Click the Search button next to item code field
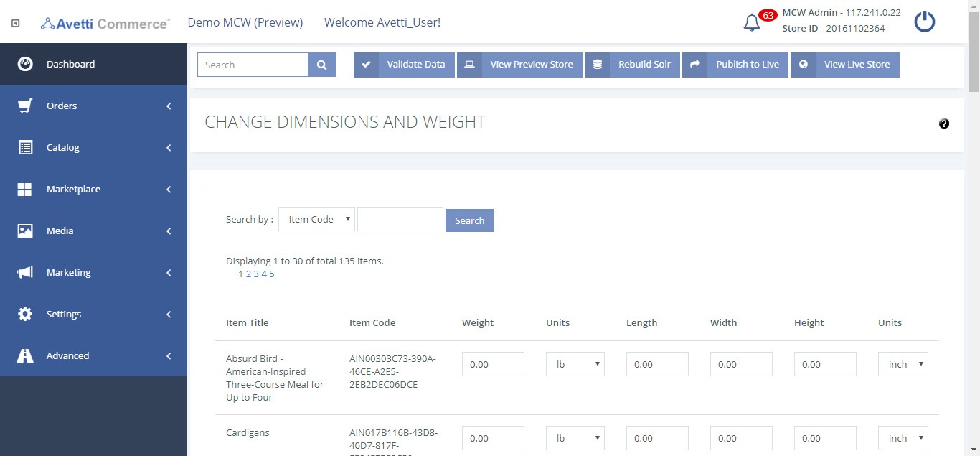 click(x=470, y=220)
